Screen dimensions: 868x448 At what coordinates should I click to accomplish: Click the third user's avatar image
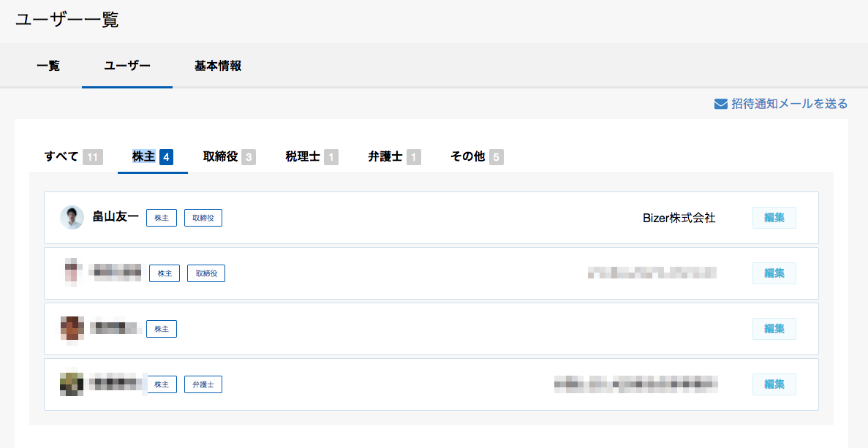(x=72, y=329)
